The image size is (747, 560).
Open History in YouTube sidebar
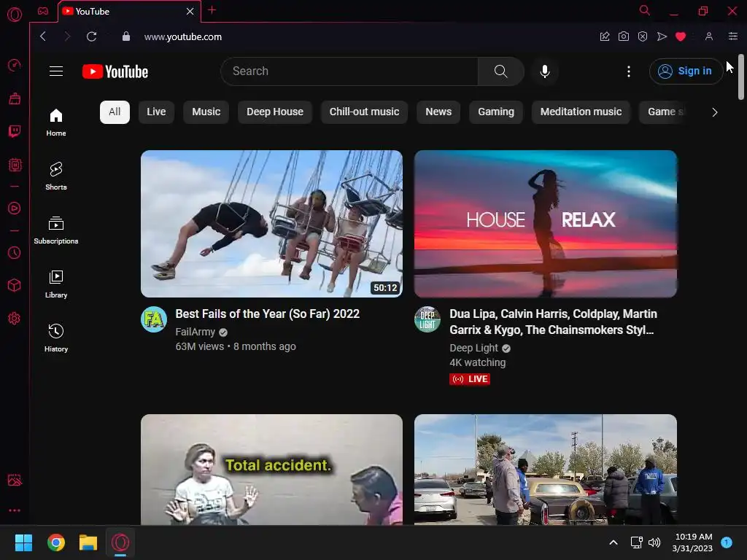[56, 338]
